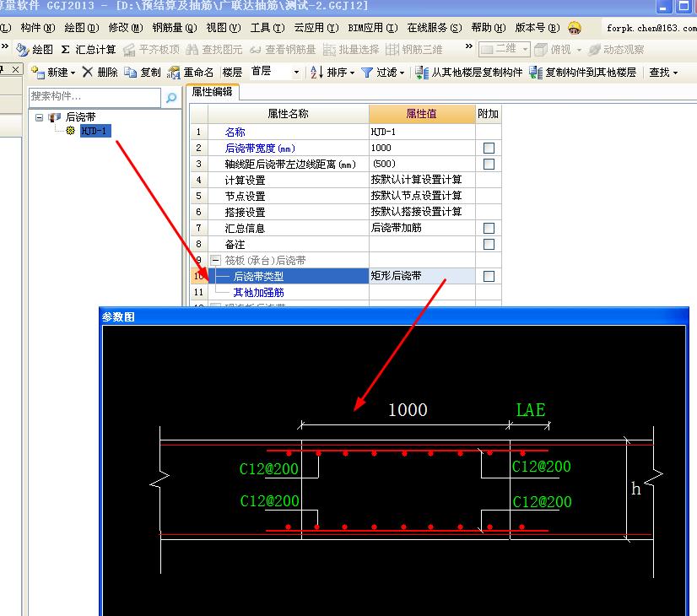697x616 pixels.
Task: Enable the 附加 checkbox for 汇总信息
Action: tap(488, 228)
